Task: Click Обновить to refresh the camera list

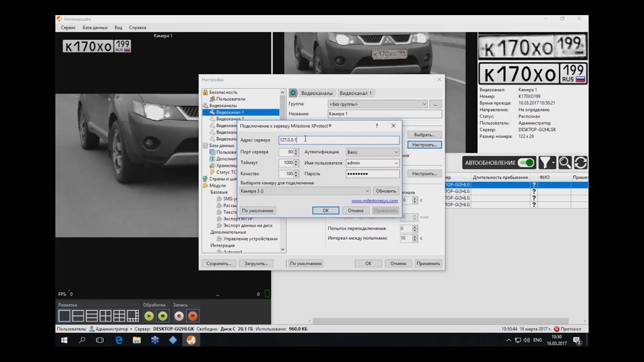Action: [386, 191]
